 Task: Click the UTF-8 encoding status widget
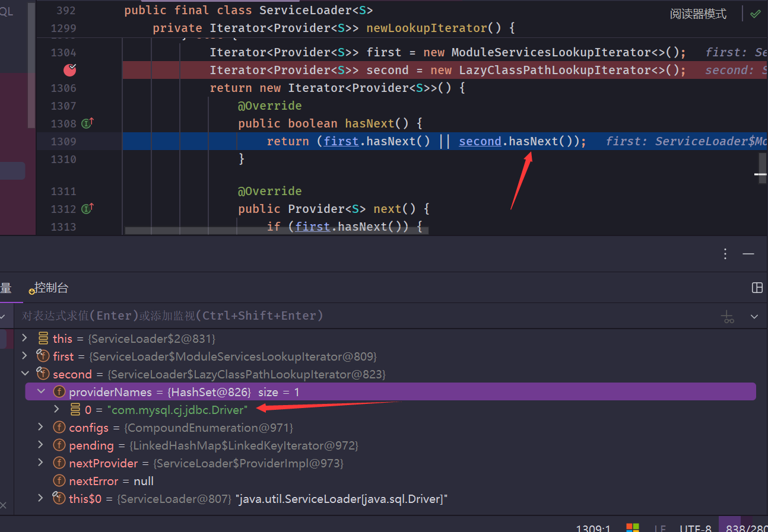(x=696, y=528)
